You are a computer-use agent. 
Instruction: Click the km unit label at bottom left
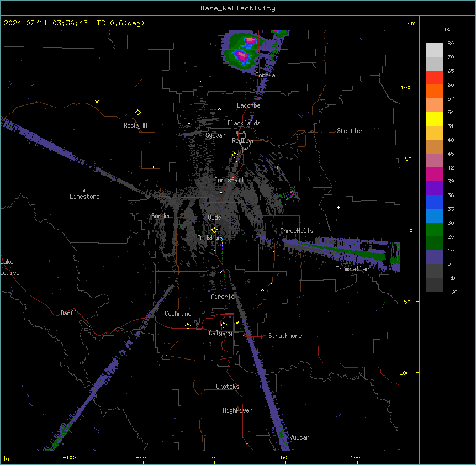8,459
